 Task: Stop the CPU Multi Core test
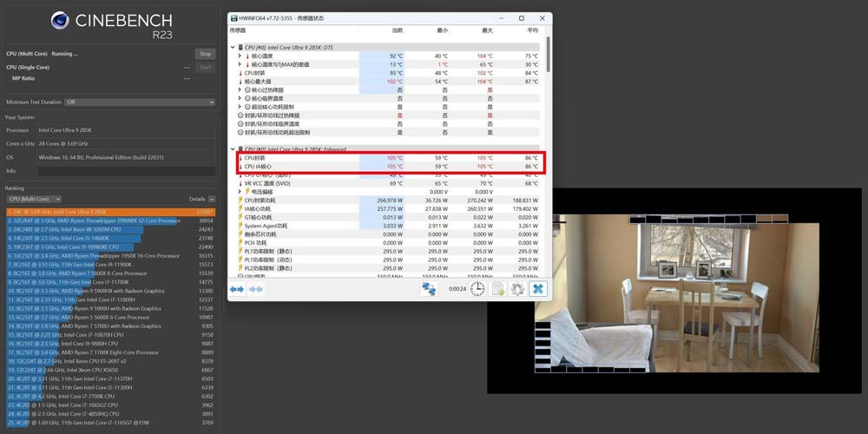(205, 53)
